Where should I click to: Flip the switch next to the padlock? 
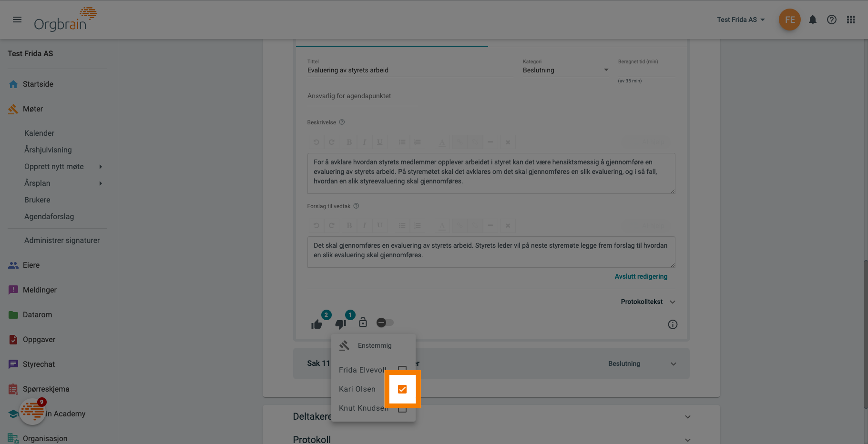point(385,323)
